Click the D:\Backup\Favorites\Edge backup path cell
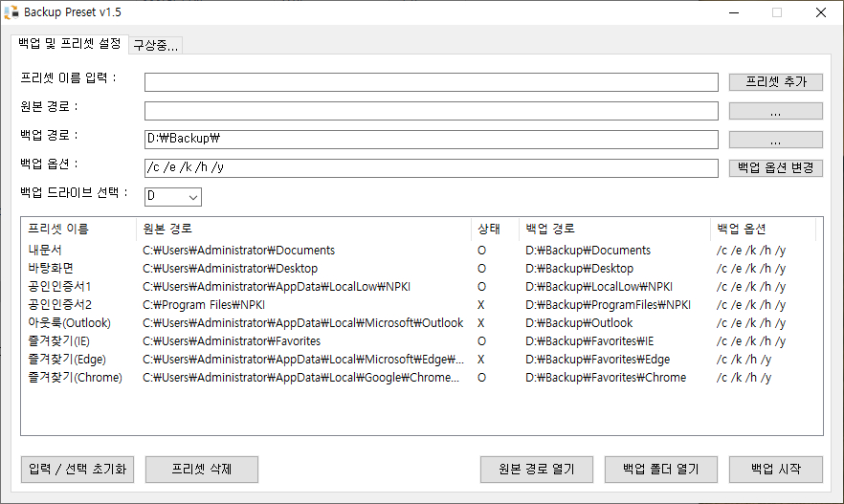844x504 pixels. (597, 360)
